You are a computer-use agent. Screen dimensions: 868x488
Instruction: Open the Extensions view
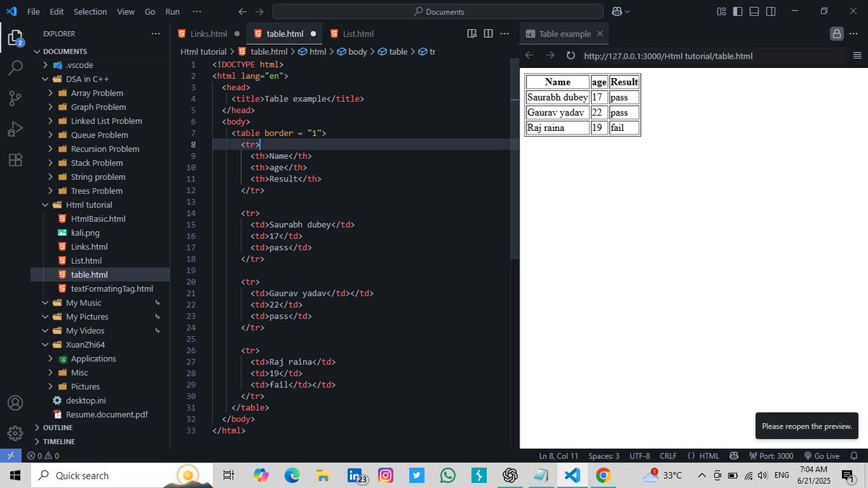pyautogui.click(x=15, y=160)
